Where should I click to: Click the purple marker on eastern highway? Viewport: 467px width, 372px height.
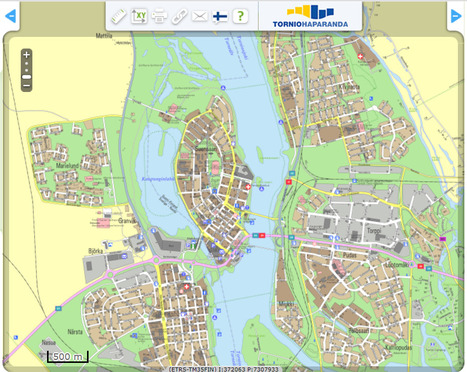pos(443,239)
